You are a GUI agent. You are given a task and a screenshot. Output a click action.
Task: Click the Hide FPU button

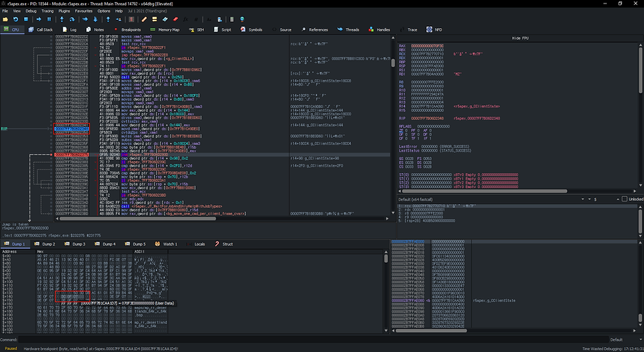click(x=520, y=38)
